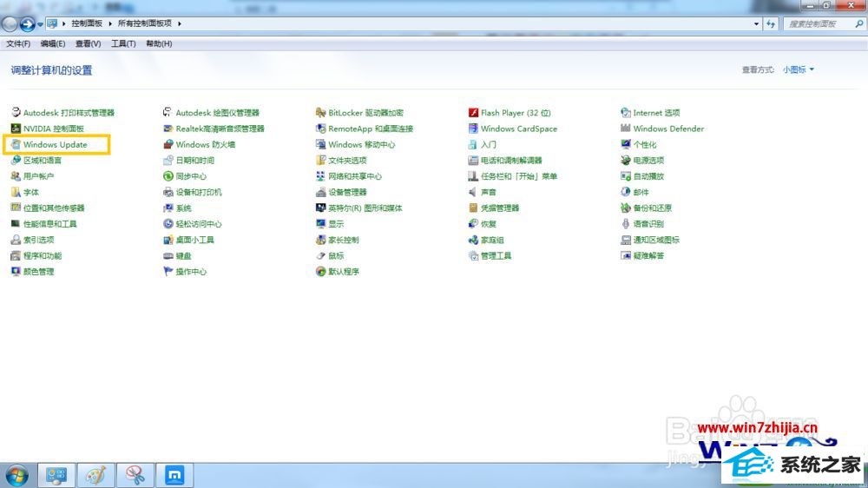Open the 用户帐户 link
The height and width of the screenshot is (488, 868).
point(38,176)
